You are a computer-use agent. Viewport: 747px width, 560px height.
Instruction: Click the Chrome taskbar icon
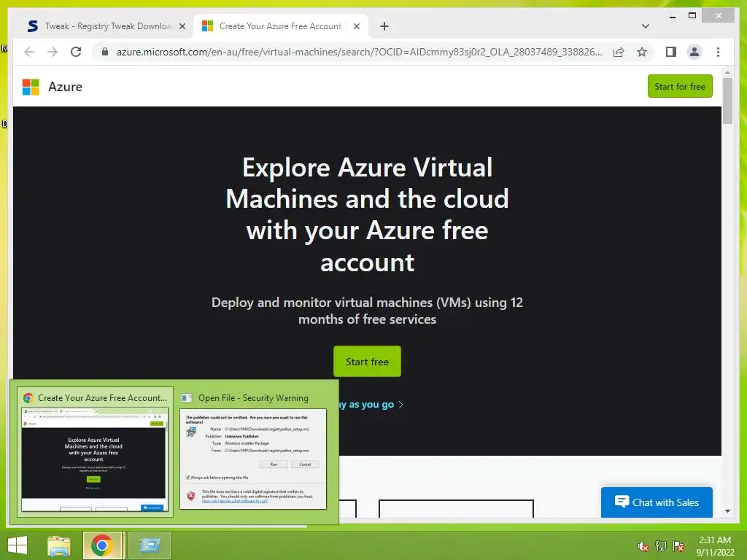[x=102, y=545]
